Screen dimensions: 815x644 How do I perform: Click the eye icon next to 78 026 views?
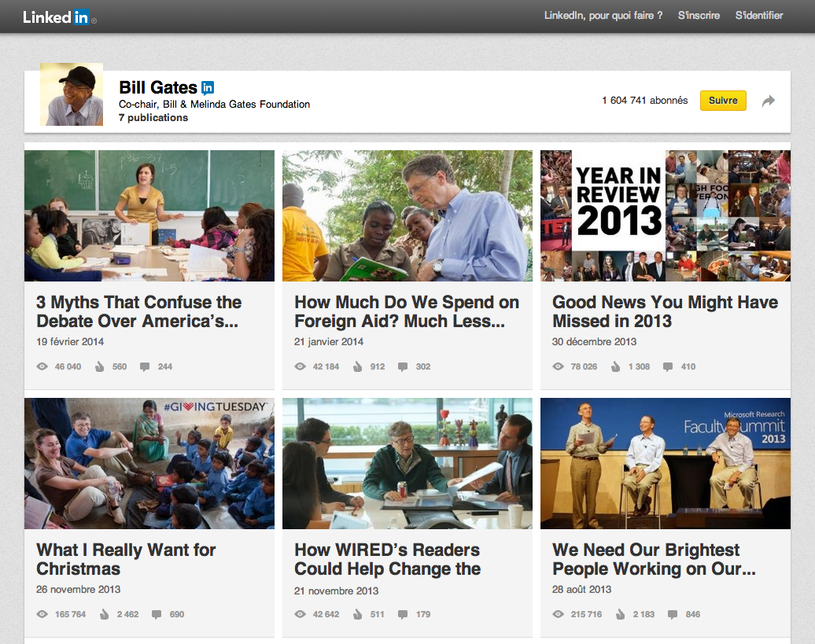point(558,366)
